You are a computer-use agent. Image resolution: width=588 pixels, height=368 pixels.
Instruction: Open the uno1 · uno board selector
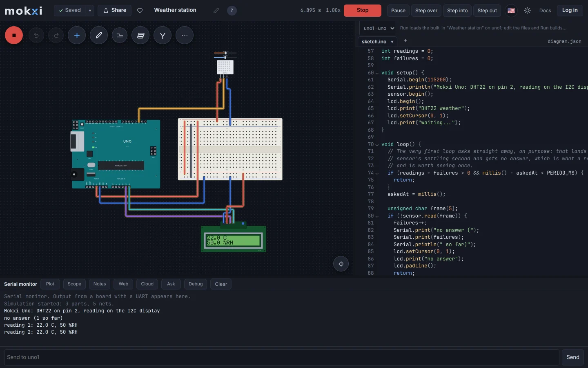point(378,28)
